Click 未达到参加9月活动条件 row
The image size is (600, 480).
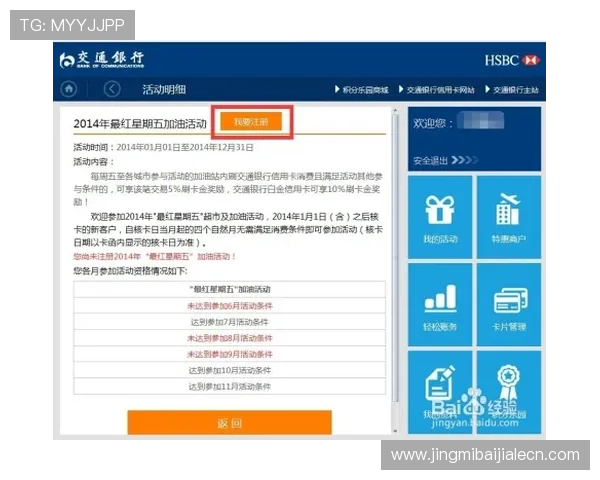pos(230,354)
